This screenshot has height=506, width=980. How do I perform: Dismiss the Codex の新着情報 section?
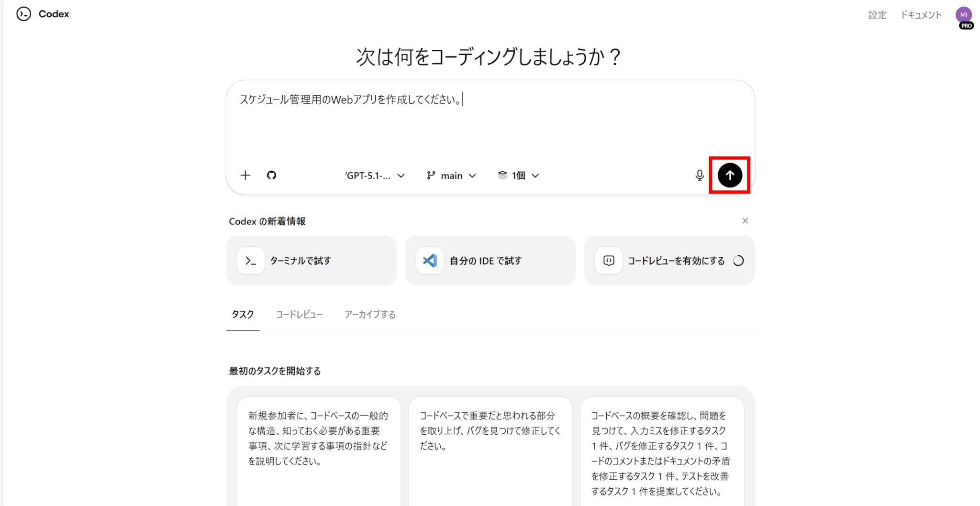tap(745, 221)
